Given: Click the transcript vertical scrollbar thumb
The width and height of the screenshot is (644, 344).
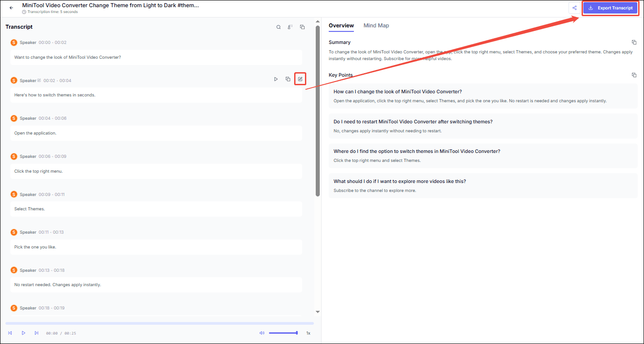Looking at the screenshot, I should coord(318,111).
